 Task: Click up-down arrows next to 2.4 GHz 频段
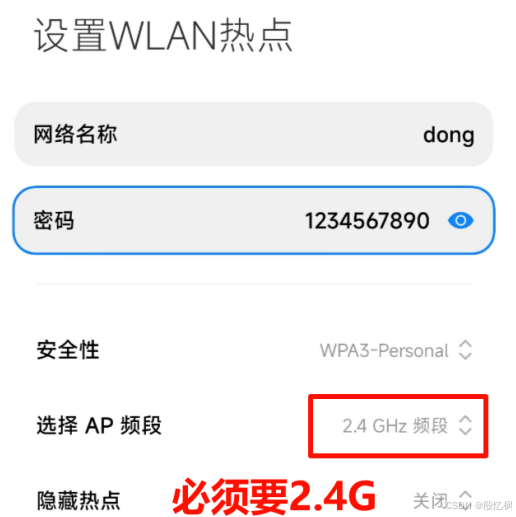click(465, 425)
